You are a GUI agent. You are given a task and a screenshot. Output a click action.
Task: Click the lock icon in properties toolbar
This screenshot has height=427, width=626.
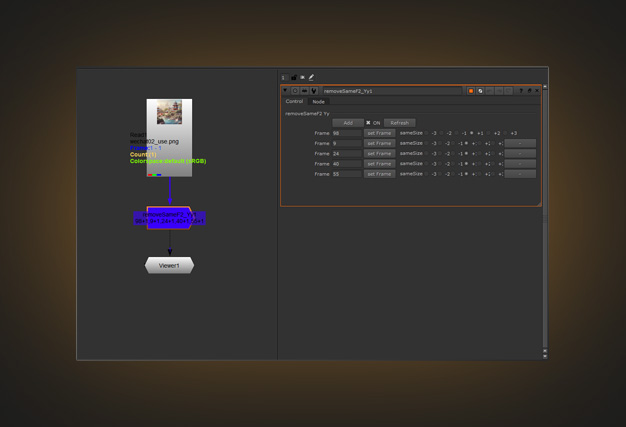pyautogui.click(x=293, y=77)
